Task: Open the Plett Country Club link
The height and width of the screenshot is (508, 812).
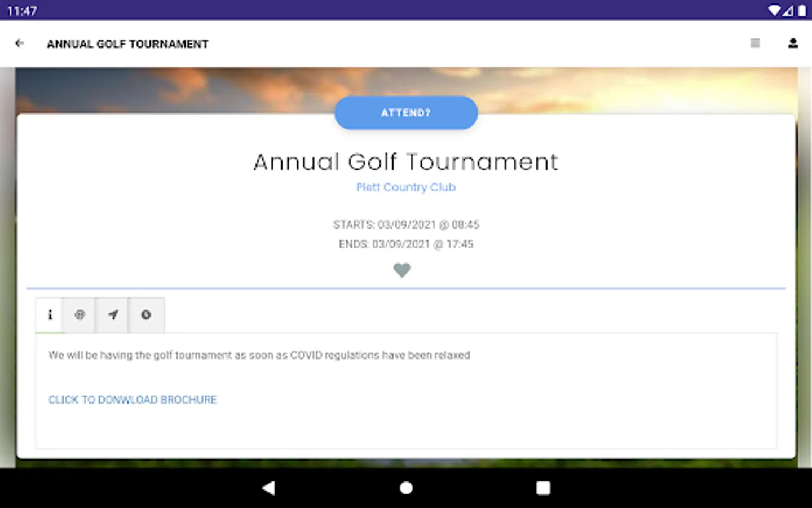Action: [406, 187]
